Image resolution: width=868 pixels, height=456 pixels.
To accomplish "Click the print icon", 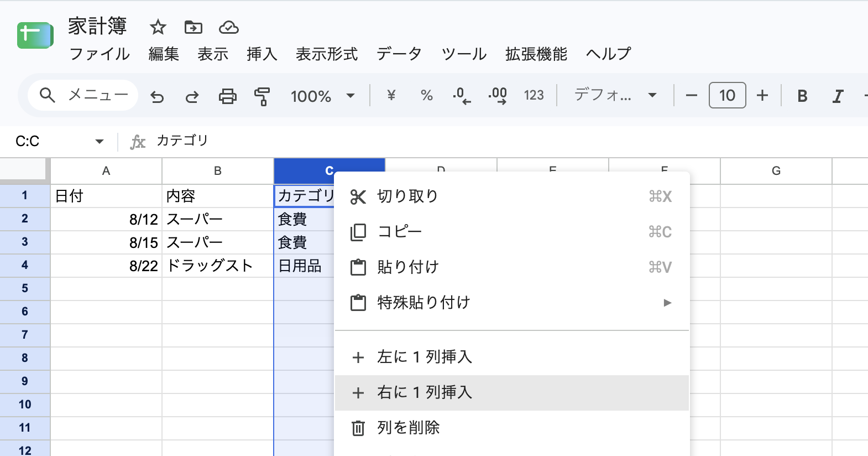I will (227, 96).
